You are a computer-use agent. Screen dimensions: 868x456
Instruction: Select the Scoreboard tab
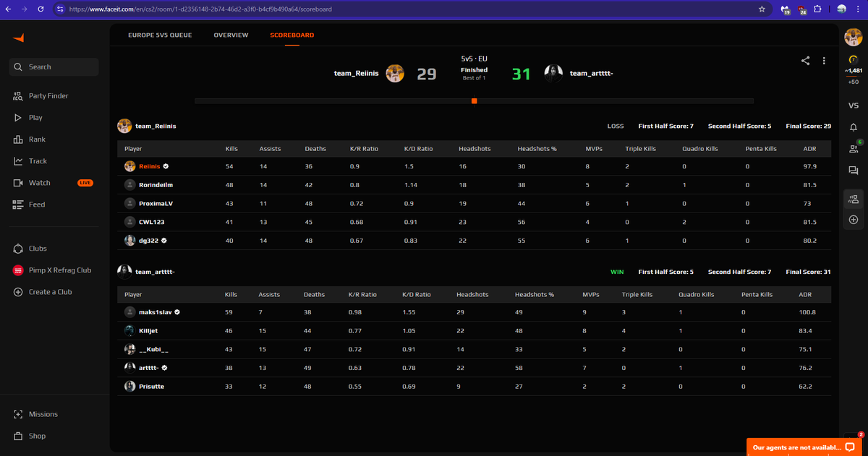292,35
